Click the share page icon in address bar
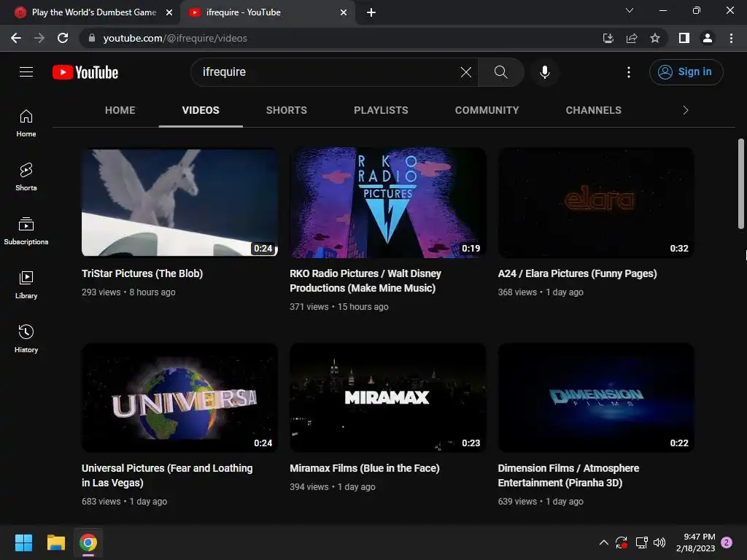 pyautogui.click(x=632, y=38)
